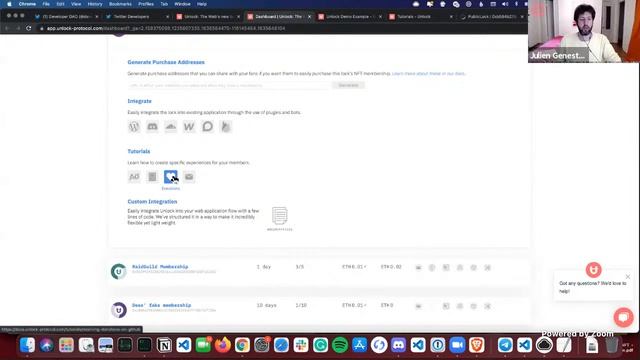This screenshot has width=640, height=360.
Task: Focus the purchase address input field
Action: tap(228, 85)
